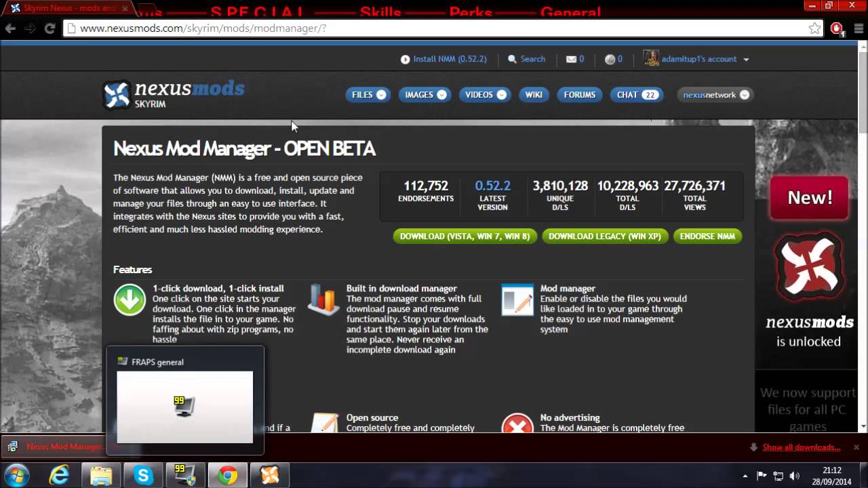Click the Nexus Mods Skyrim logo
868x488 pixels.
click(x=174, y=94)
